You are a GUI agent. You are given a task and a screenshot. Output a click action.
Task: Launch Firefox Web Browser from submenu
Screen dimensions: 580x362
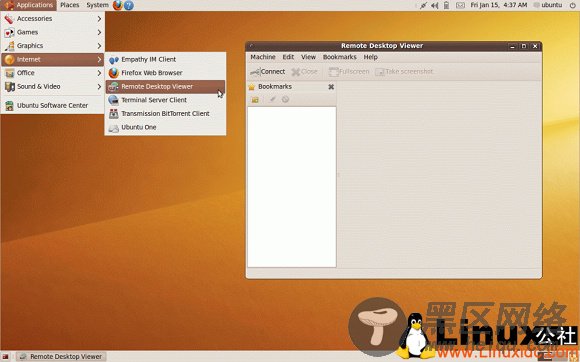(165, 73)
